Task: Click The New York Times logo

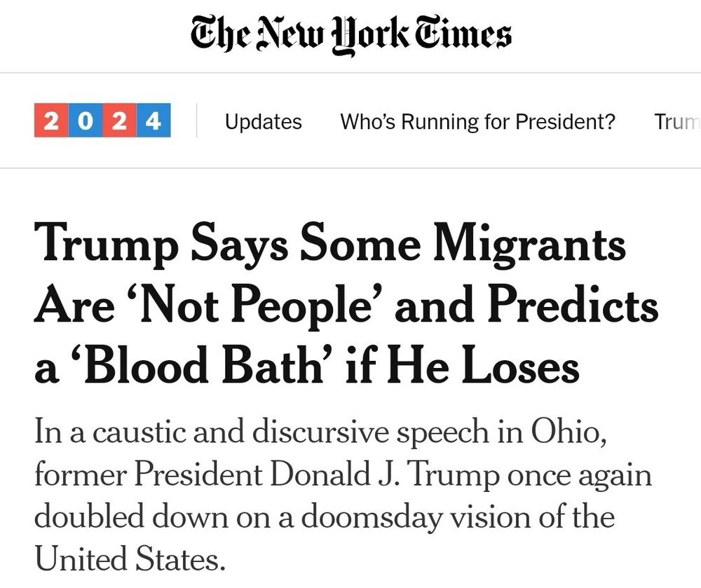Action: pyautogui.click(x=351, y=35)
